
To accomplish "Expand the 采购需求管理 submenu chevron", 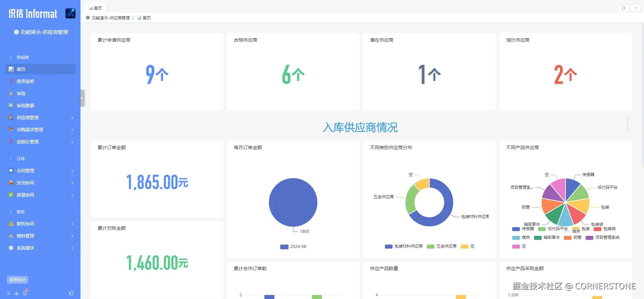I will tap(72, 130).
